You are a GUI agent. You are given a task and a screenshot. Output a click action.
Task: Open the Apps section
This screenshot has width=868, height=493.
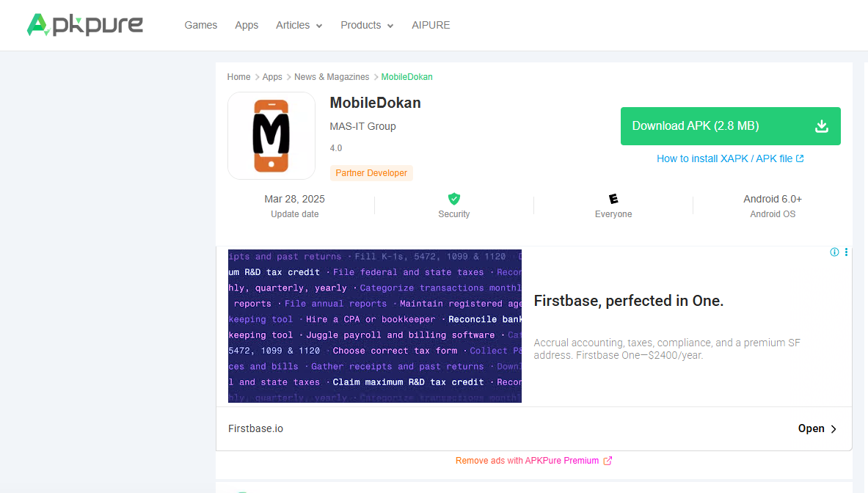247,25
